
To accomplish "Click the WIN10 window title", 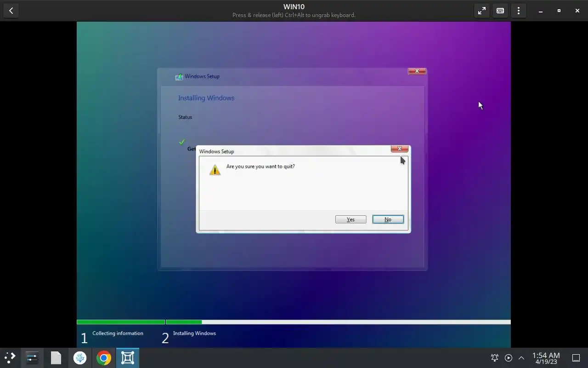I will pos(294,7).
